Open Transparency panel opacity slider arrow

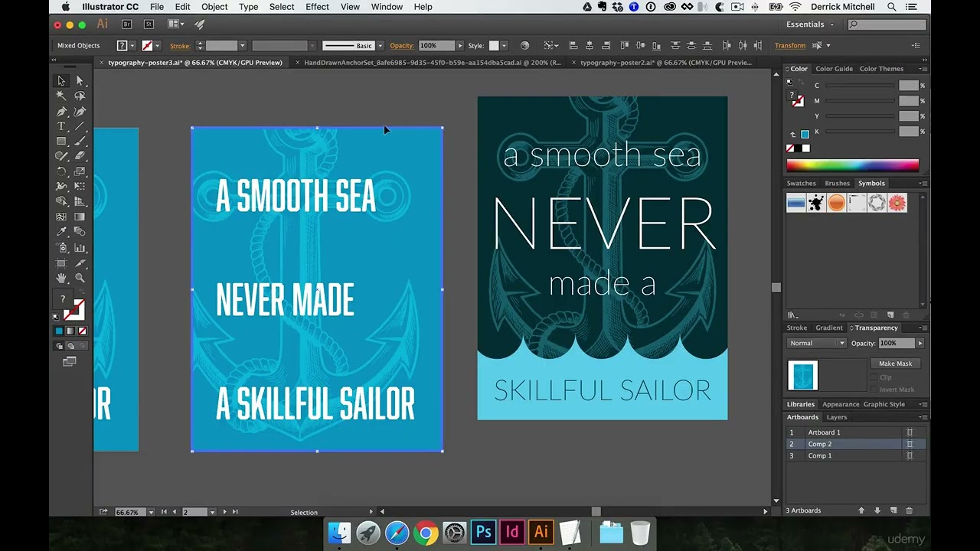tap(920, 343)
